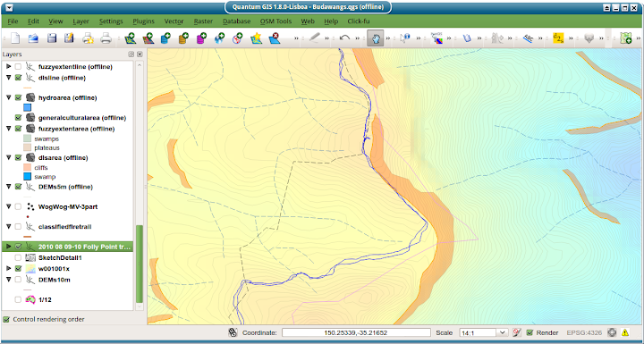Click the Undo arrow icon

tap(345, 38)
